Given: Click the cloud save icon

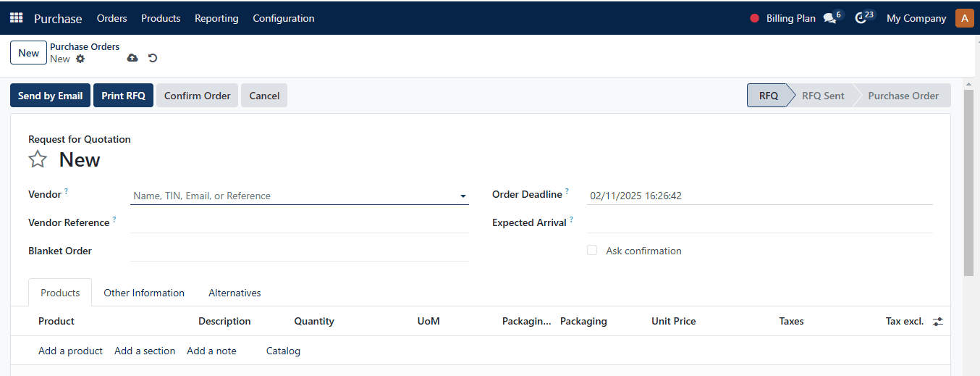Looking at the screenshot, I should pos(132,58).
